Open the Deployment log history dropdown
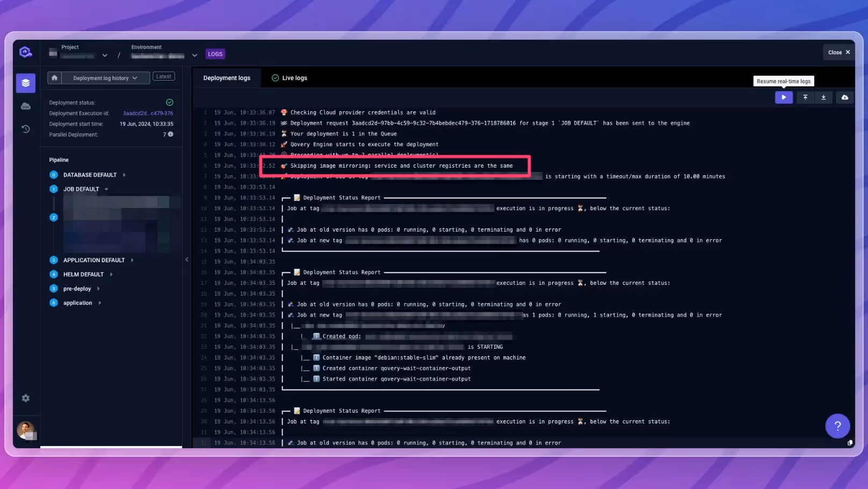868x489 pixels. coord(105,78)
